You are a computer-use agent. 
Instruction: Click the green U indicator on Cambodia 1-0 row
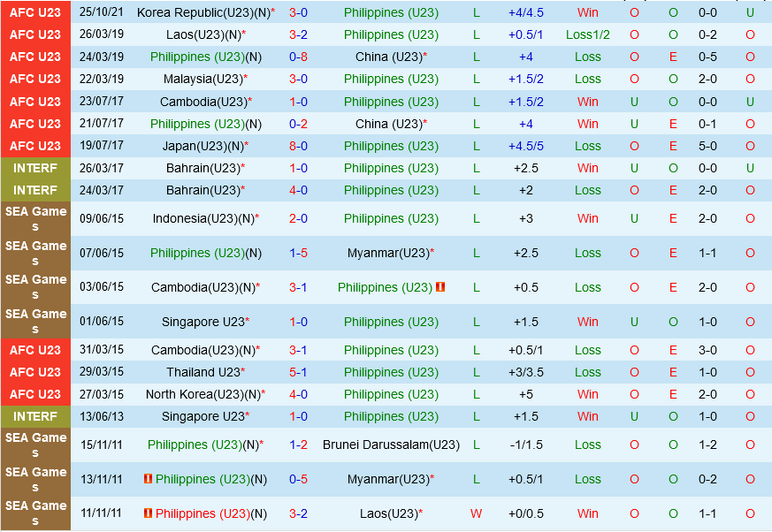634,101
